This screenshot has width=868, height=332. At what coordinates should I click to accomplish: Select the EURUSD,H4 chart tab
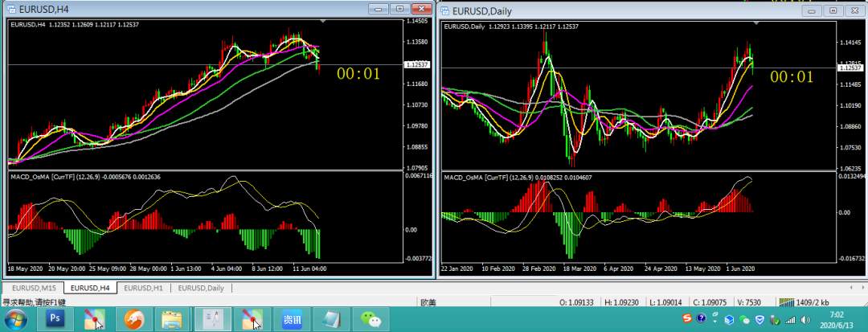click(90, 288)
